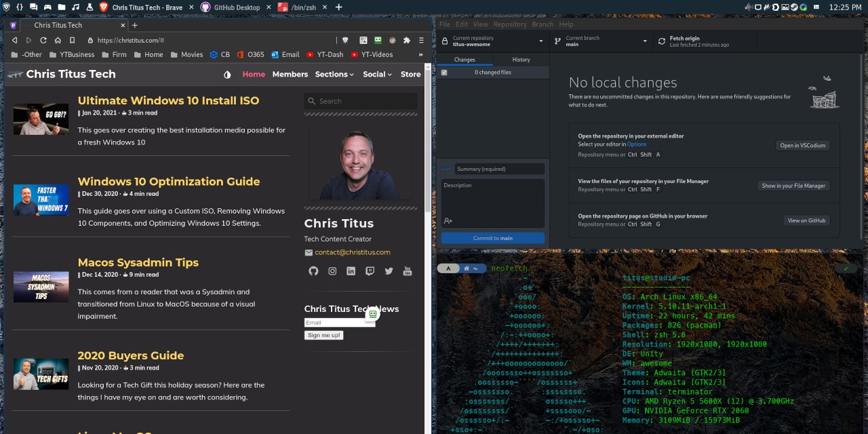This screenshot has width=868, height=434.
Task: Expand the Sections menu on the website
Action: click(x=334, y=75)
